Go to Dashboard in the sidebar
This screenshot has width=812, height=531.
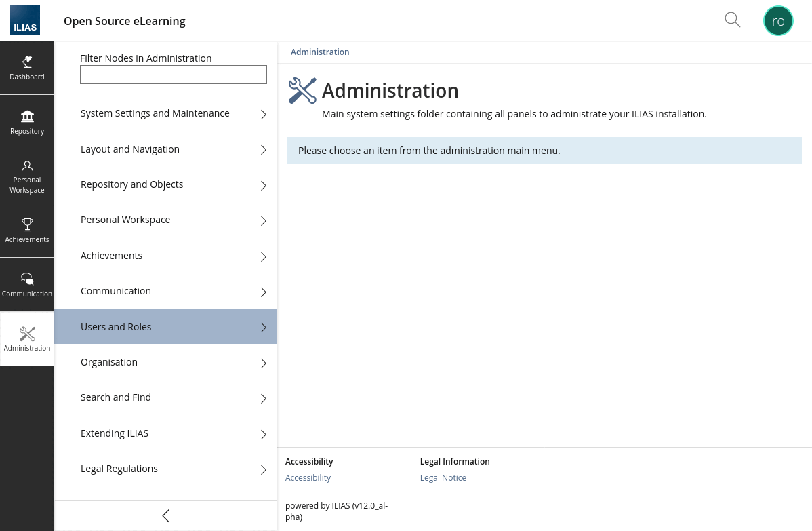point(27,68)
